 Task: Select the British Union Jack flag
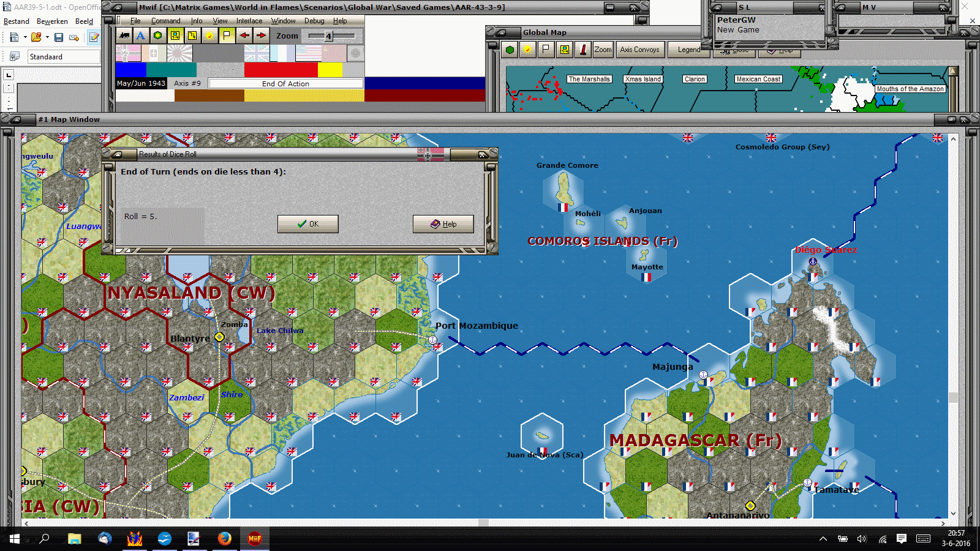click(x=256, y=54)
